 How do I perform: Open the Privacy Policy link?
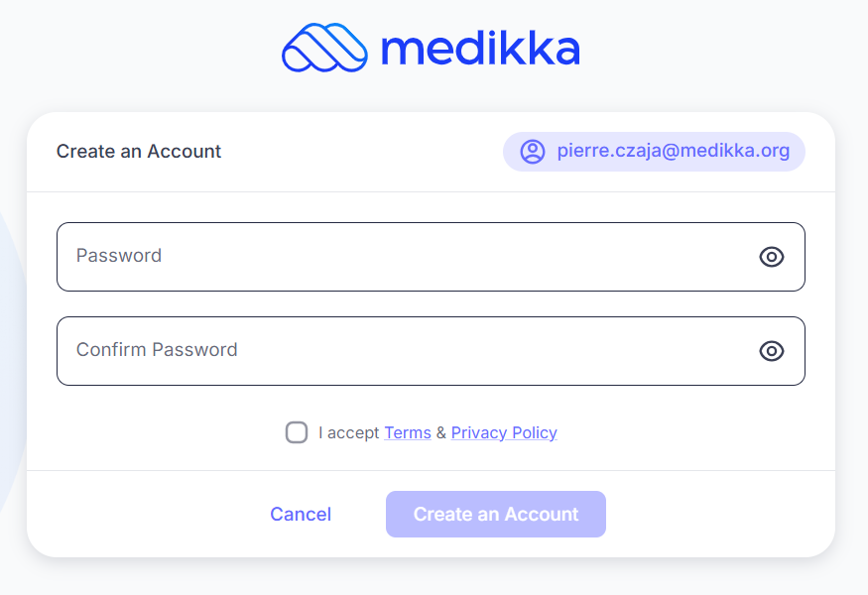[x=504, y=432]
